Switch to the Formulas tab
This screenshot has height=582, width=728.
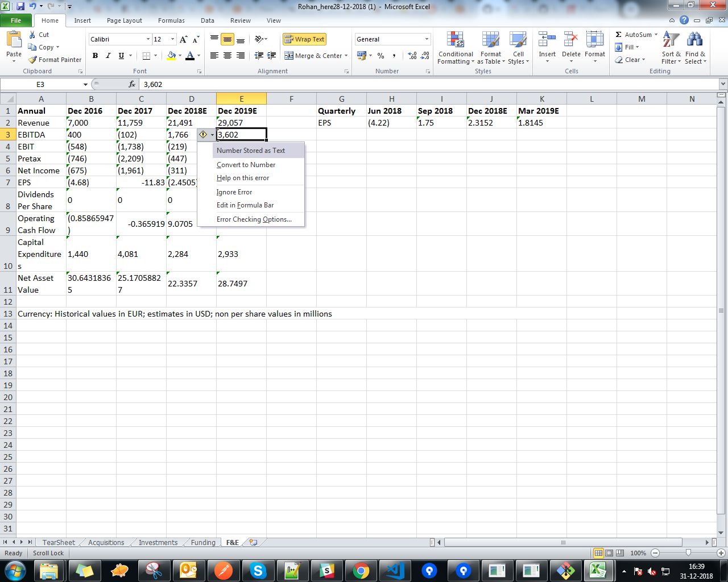click(x=171, y=20)
